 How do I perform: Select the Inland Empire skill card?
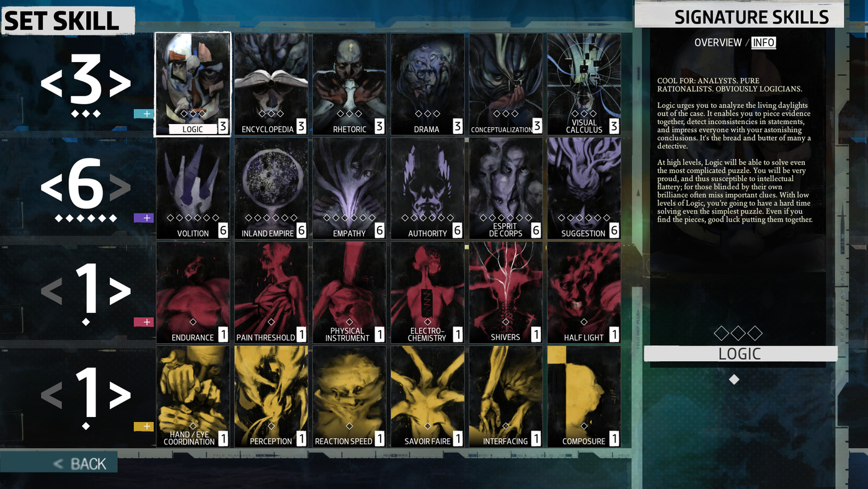click(271, 189)
